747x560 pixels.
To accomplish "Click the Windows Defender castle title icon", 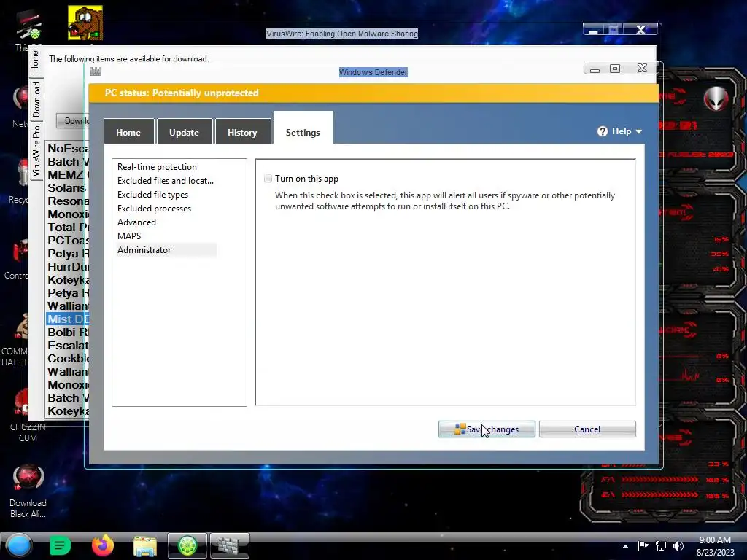I will [96, 71].
